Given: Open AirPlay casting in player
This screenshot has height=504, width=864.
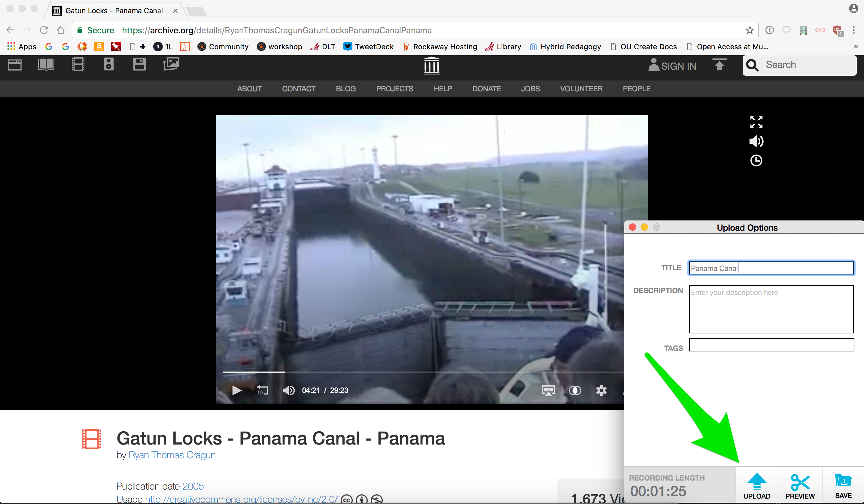Looking at the screenshot, I should (549, 390).
